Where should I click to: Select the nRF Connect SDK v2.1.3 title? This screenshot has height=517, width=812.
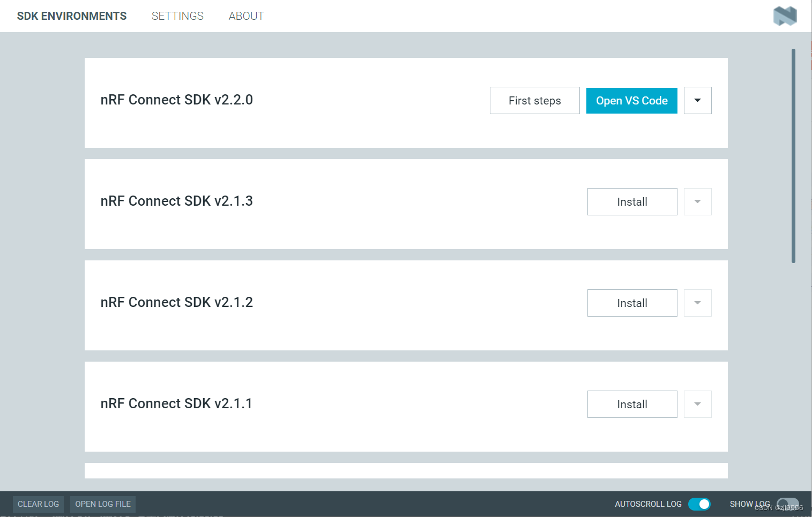pos(177,201)
